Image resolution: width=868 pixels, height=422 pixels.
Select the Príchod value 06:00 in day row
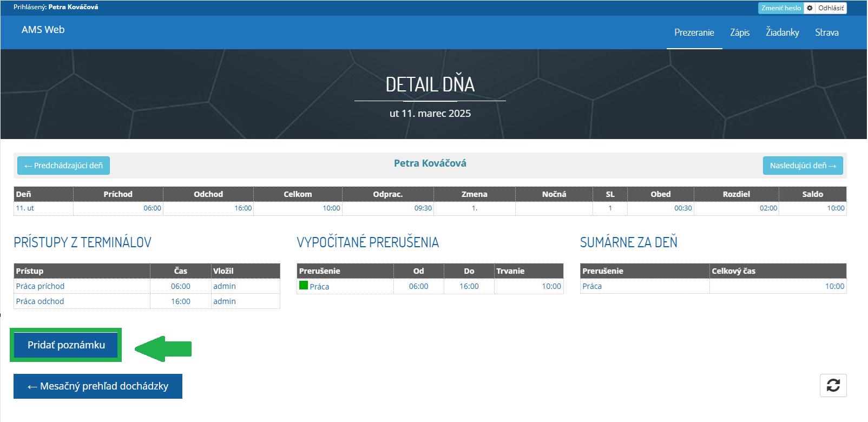click(153, 208)
